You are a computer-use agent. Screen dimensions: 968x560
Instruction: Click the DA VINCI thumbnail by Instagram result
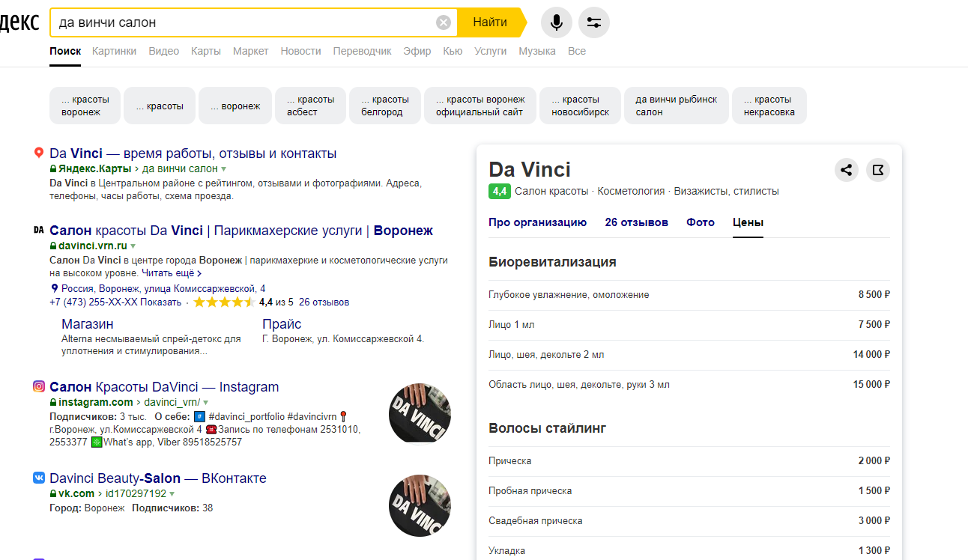[420, 415]
